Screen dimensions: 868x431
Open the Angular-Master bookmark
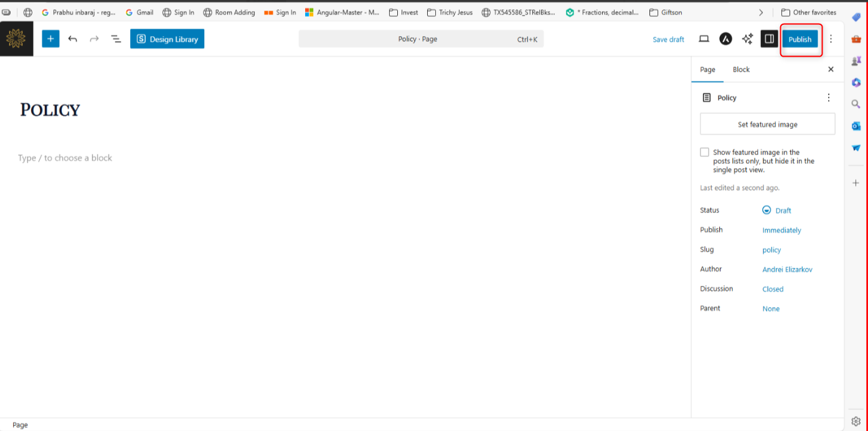click(x=342, y=12)
